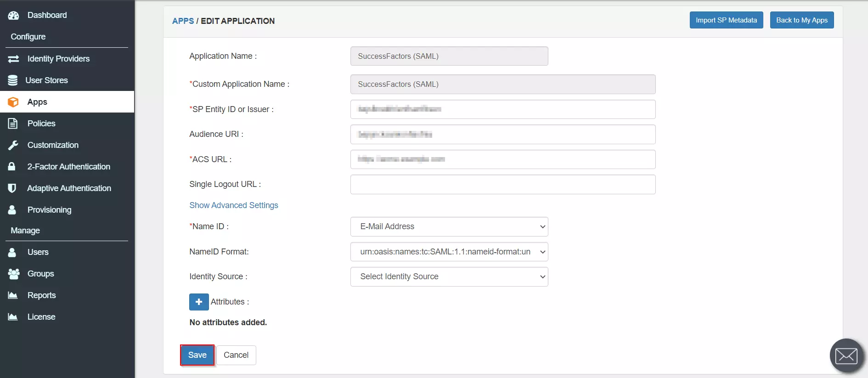
Task: Click the Audience URI input field
Action: point(503,134)
